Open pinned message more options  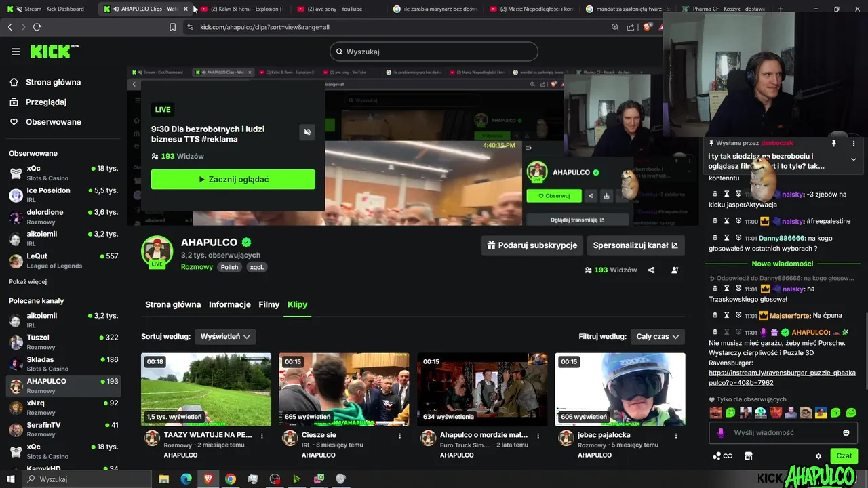click(854, 143)
